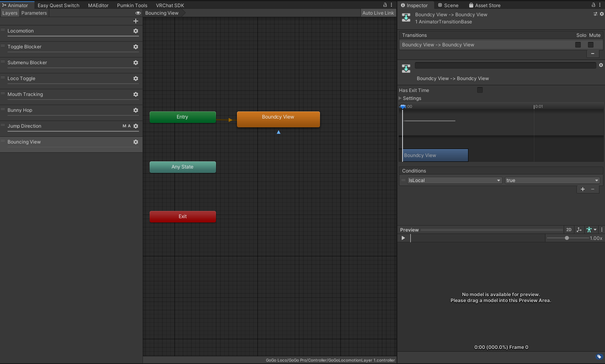Select the Boundcy View state node
The width and height of the screenshot is (605, 364).
click(x=278, y=119)
